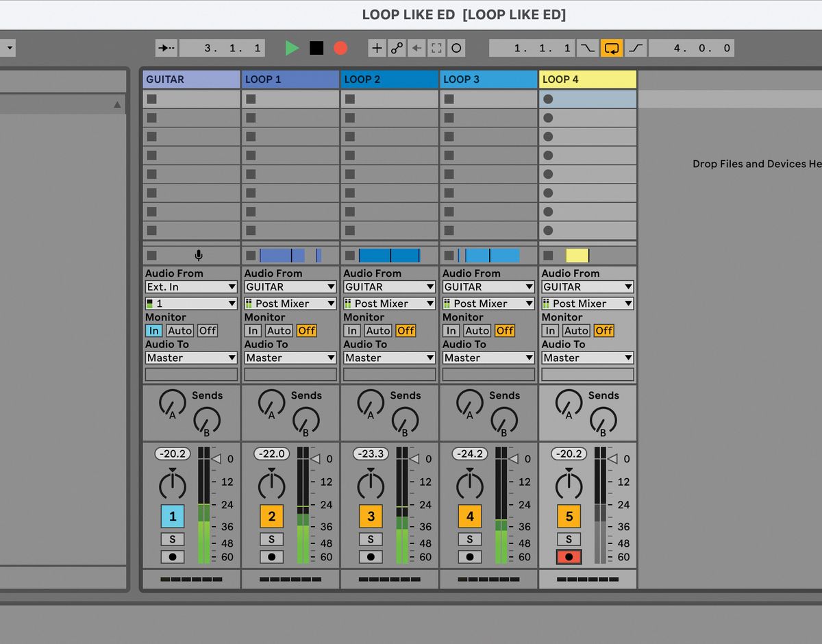Open GUITAR Audio To Master dropdown
This screenshot has width=822, height=644.
pos(191,358)
